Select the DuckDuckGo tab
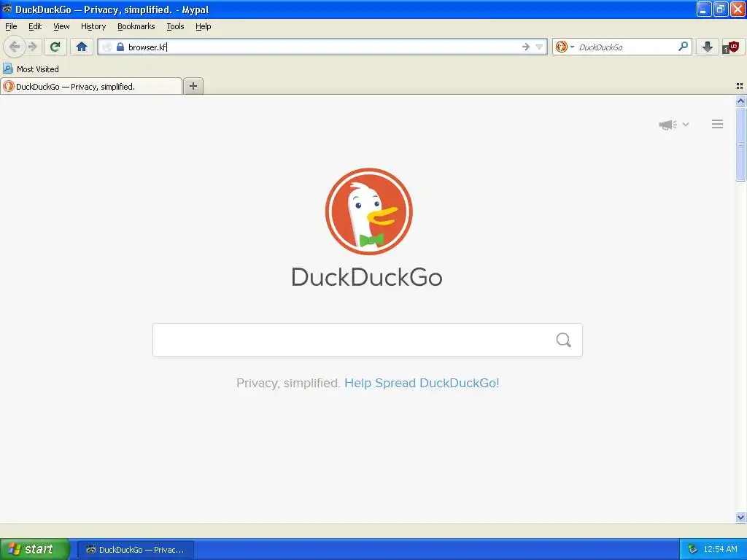 pos(91,86)
